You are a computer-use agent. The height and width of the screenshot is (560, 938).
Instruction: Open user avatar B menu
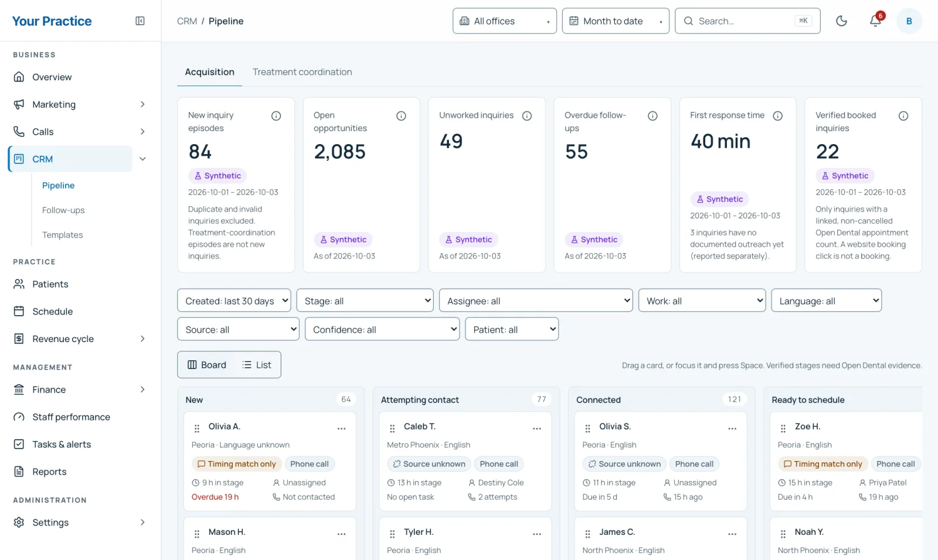909,21
